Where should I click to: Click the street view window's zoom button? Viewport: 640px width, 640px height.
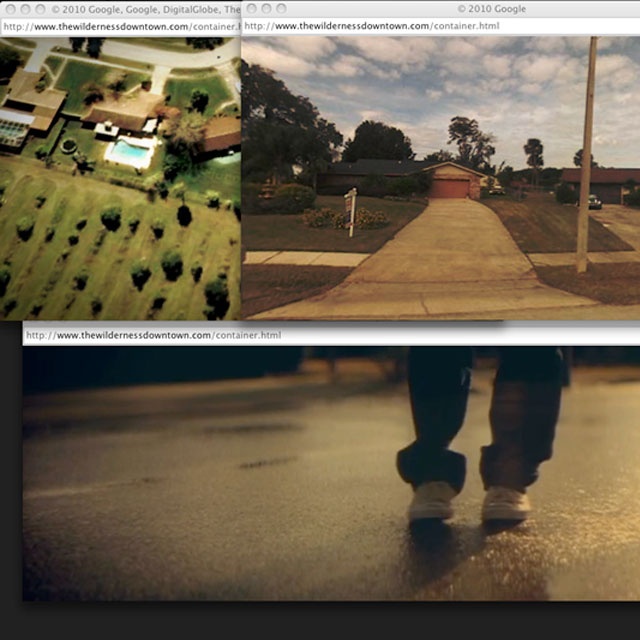pos(281,9)
